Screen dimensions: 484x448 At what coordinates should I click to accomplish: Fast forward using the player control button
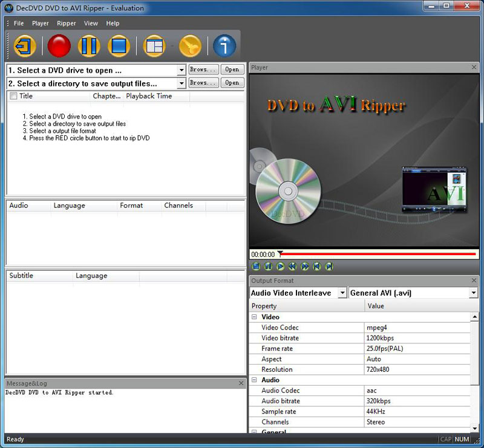pos(305,266)
